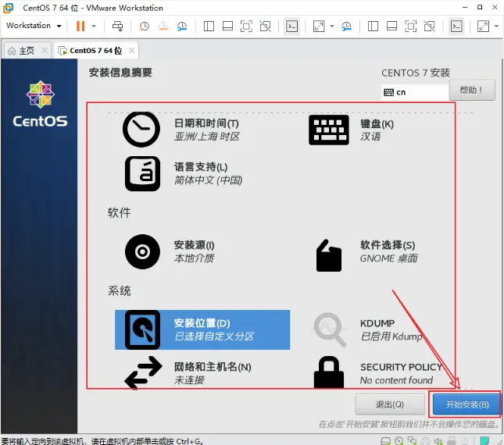Select Installation Destination (安装位置) item
The height and width of the screenshot is (445, 504).
(202, 329)
